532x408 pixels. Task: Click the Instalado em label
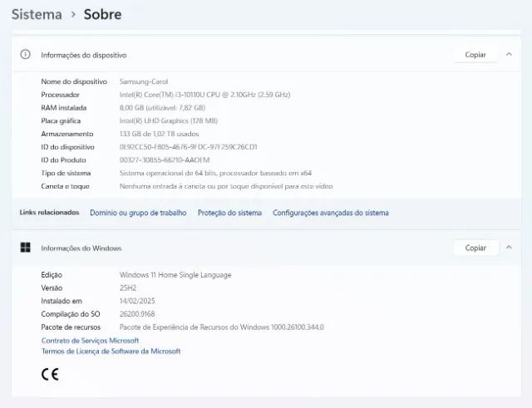click(x=62, y=301)
